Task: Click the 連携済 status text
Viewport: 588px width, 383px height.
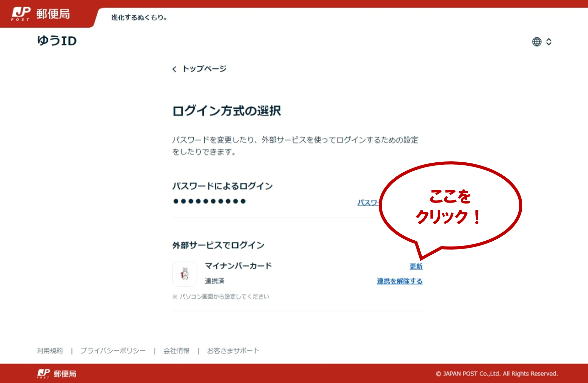Action: [214, 281]
